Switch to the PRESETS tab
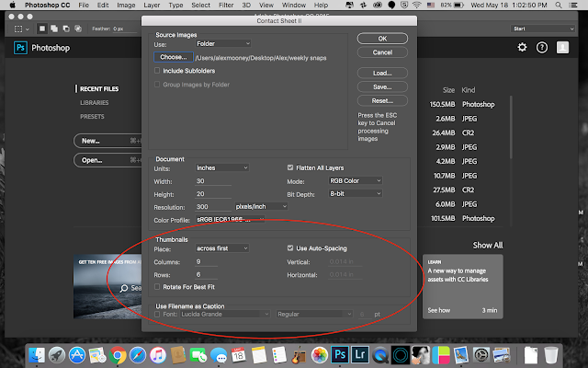The height and width of the screenshot is (368, 588). point(92,117)
